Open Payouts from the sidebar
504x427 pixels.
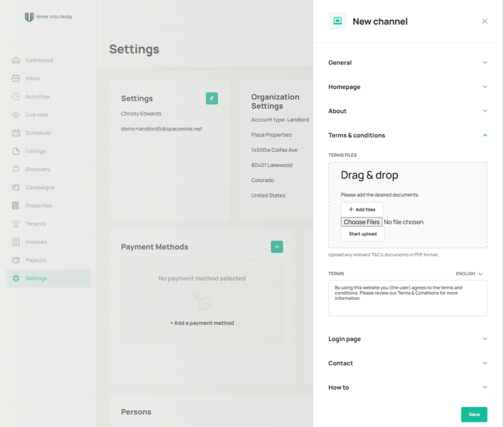tap(48, 260)
